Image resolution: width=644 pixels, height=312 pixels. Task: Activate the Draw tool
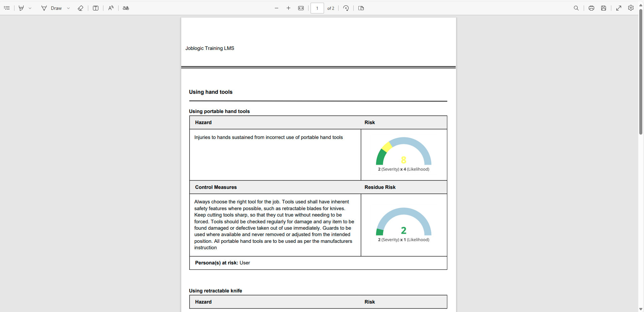coord(52,8)
